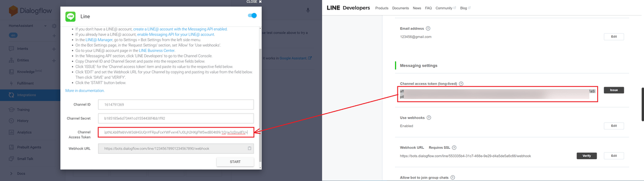Click the Channel Secret input field

point(176,119)
